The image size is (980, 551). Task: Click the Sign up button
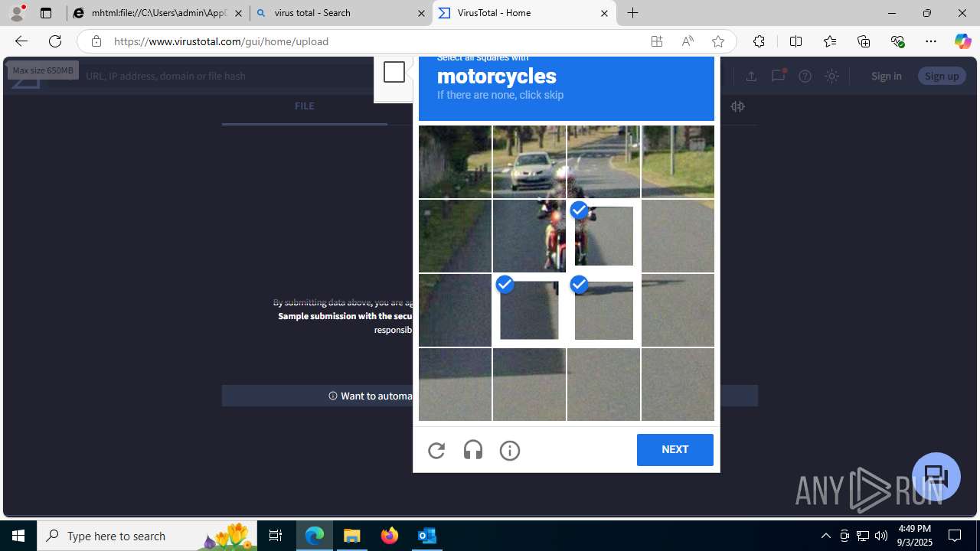pyautogui.click(x=942, y=76)
